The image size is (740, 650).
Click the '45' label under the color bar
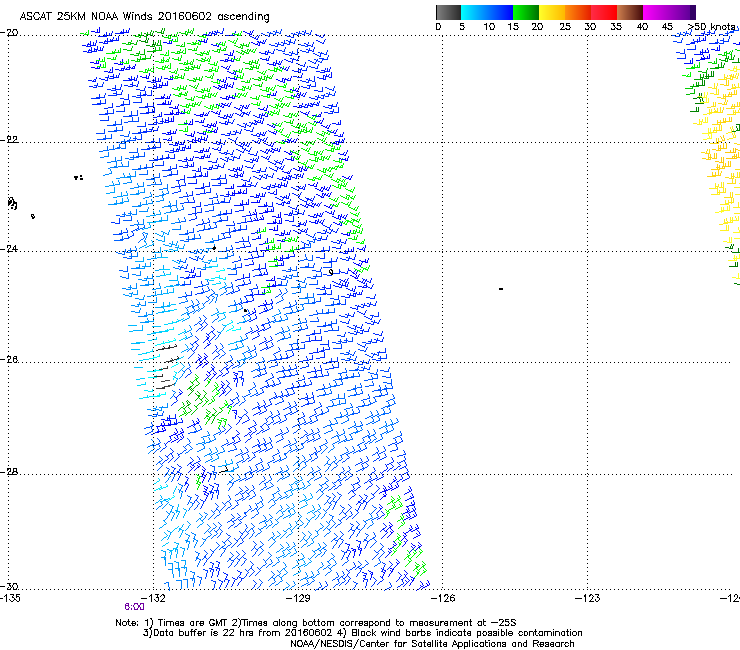coord(667,27)
